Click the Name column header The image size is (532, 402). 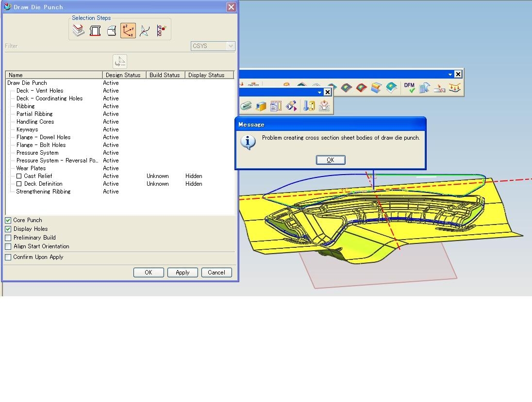[54, 75]
